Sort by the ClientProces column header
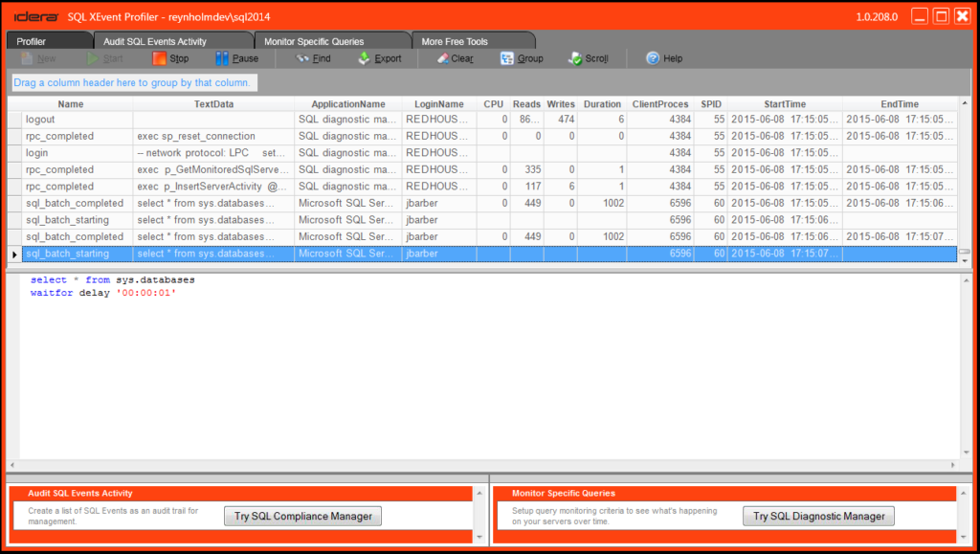Image resolution: width=980 pixels, height=554 pixels. pos(660,104)
